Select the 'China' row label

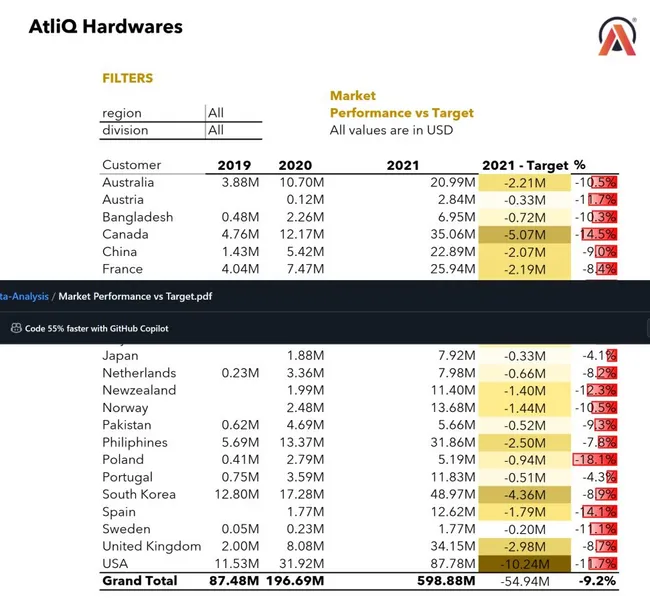(119, 252)
